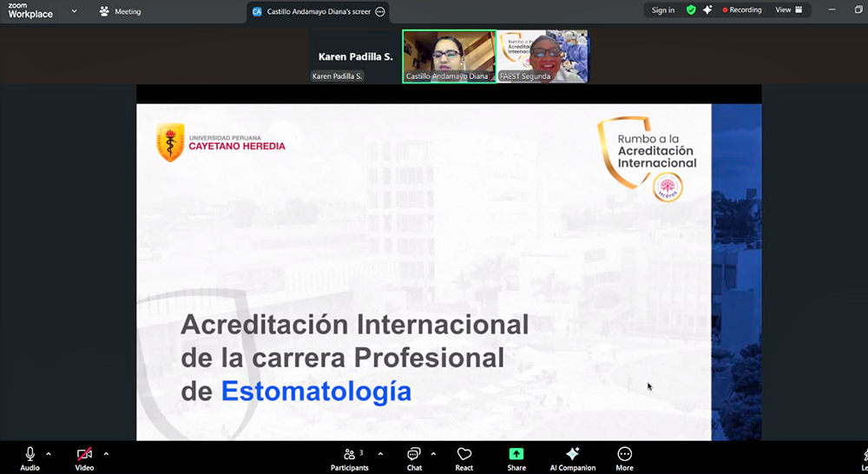Click the Estomatología blue title word

tap(316, 392)
